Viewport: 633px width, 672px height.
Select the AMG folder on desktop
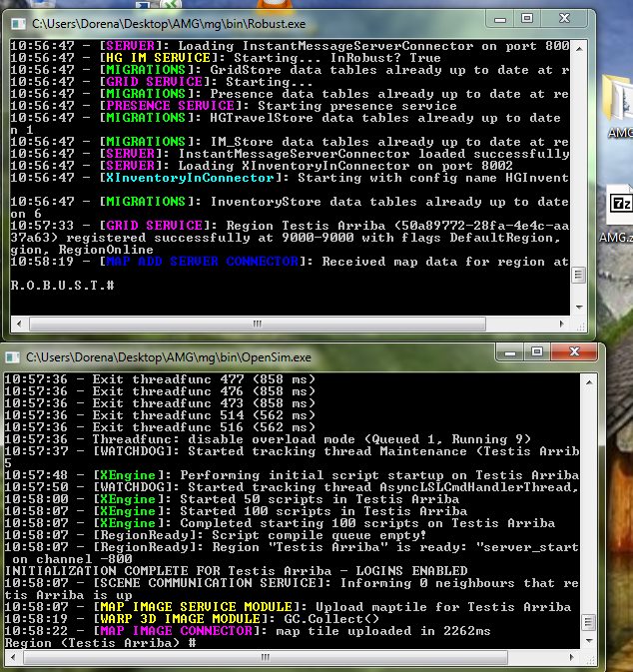coord(617,110)
